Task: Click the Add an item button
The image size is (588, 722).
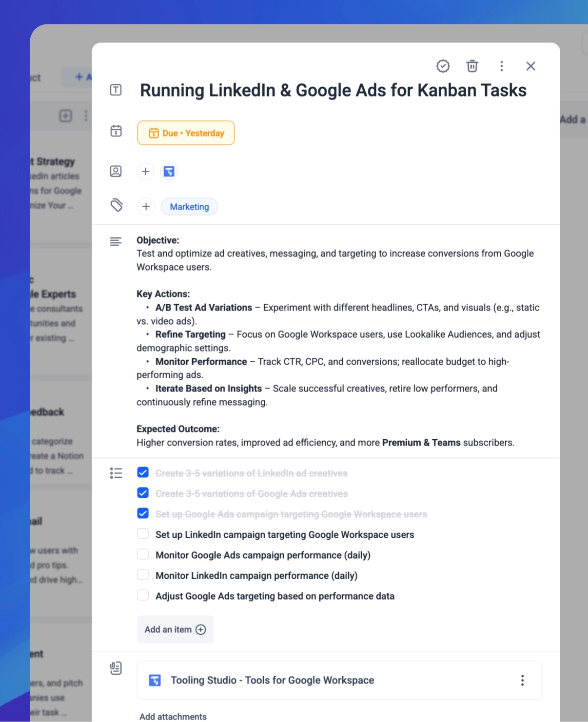Action: coord(175,629)
